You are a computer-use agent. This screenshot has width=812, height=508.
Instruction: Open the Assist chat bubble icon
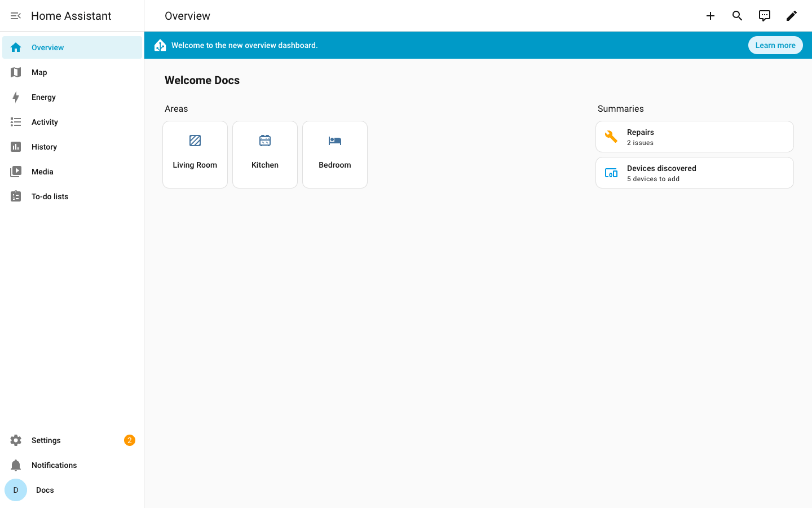[765, 16]
